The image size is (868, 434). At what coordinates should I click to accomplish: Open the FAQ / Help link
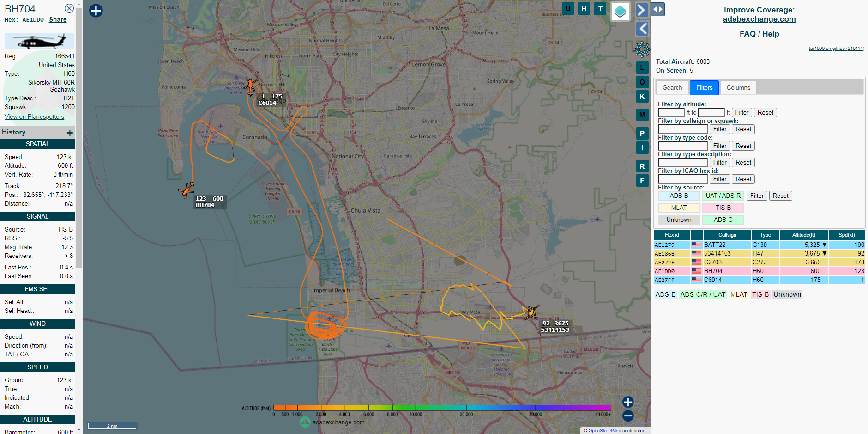click(x=759, y=34)
